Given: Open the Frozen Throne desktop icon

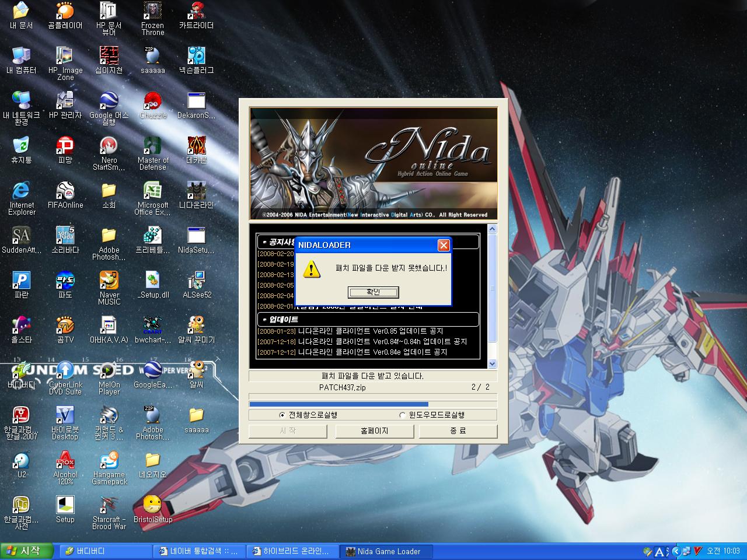Looking at the screenshot, I should pos(152,12).
